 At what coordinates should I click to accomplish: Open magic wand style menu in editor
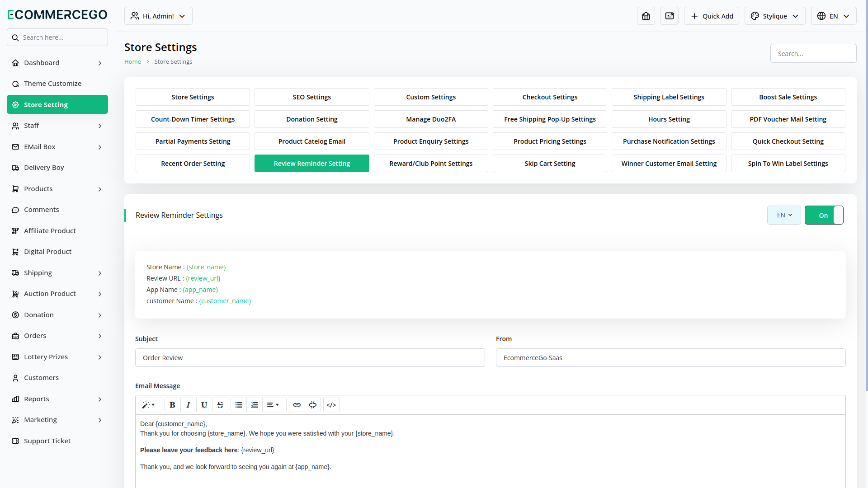tap(149, 405)
